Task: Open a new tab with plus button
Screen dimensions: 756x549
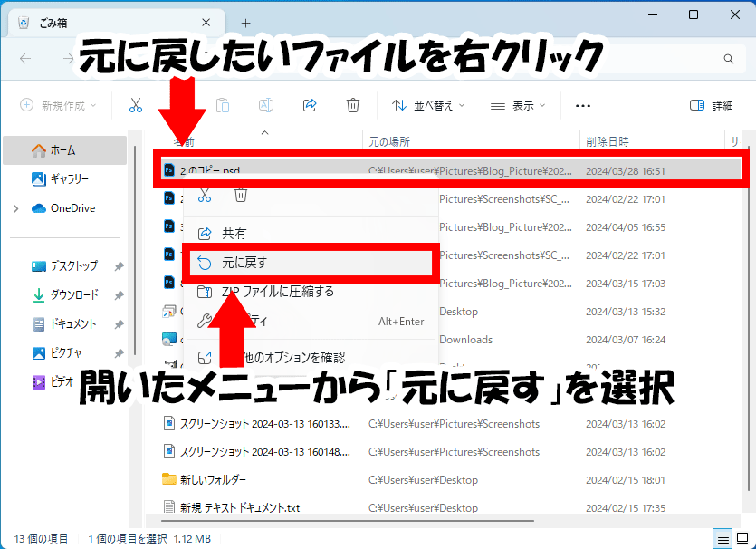Action: [246, 23]
